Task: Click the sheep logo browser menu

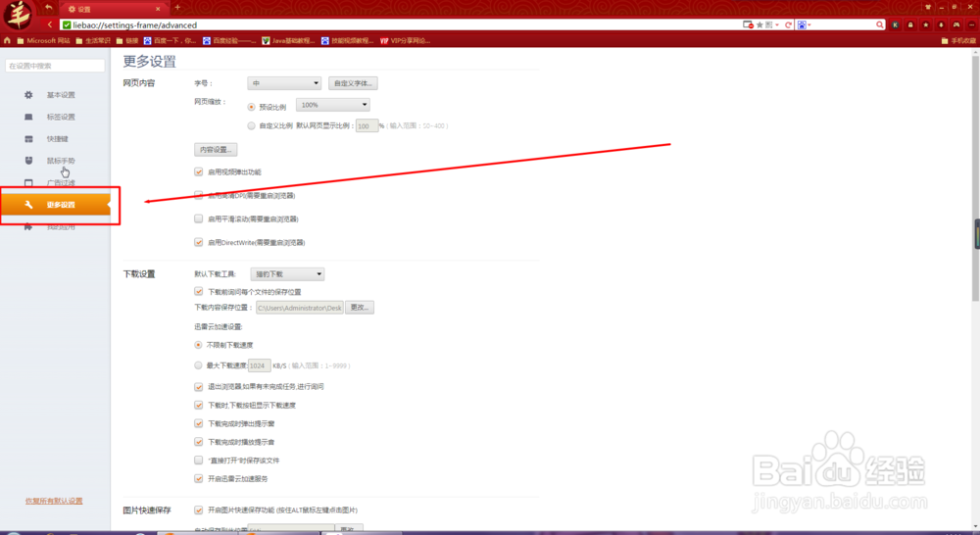Action: [18, 15]
